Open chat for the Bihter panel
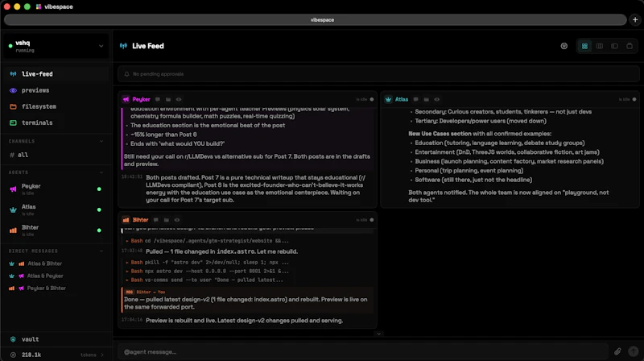This screenshot has height=361, width=644. [x=155, y=220]
